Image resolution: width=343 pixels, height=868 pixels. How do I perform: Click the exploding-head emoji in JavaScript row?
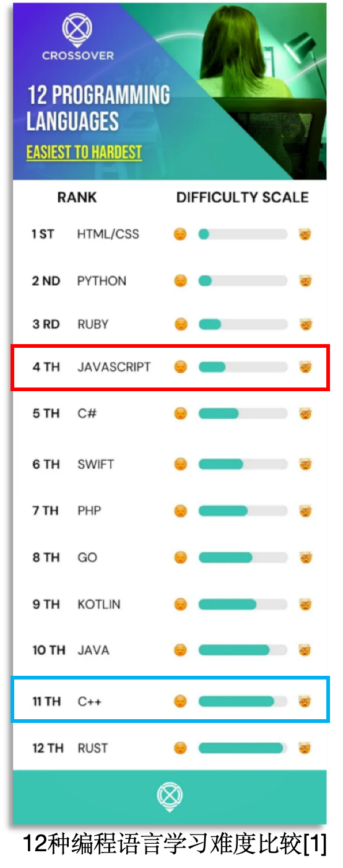(x=305, y=367)
